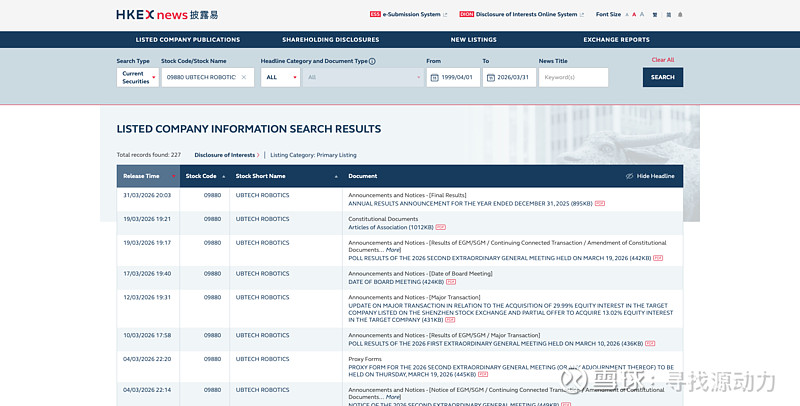The width and height of the screenshot is (800, 406).
Task: Open the To date calendar icon
Action: point(491,78)
